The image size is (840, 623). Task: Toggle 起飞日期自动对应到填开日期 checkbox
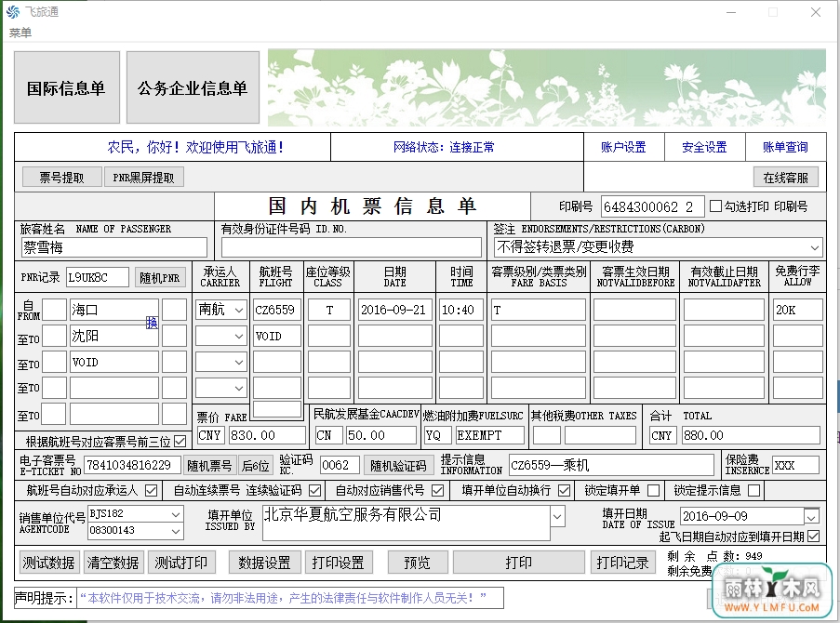click(x=813, y=537)
